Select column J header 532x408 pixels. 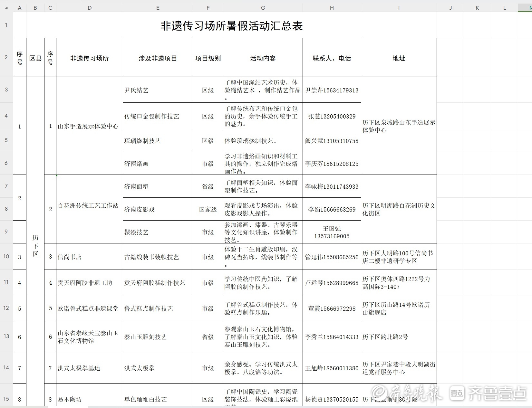pos(450,8)
